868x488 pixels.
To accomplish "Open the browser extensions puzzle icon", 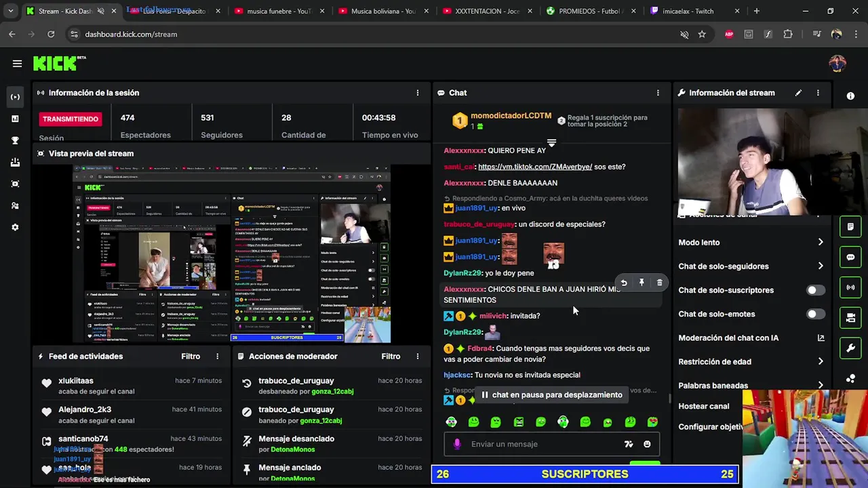I will pyautogui.click(x=787, y=35).
